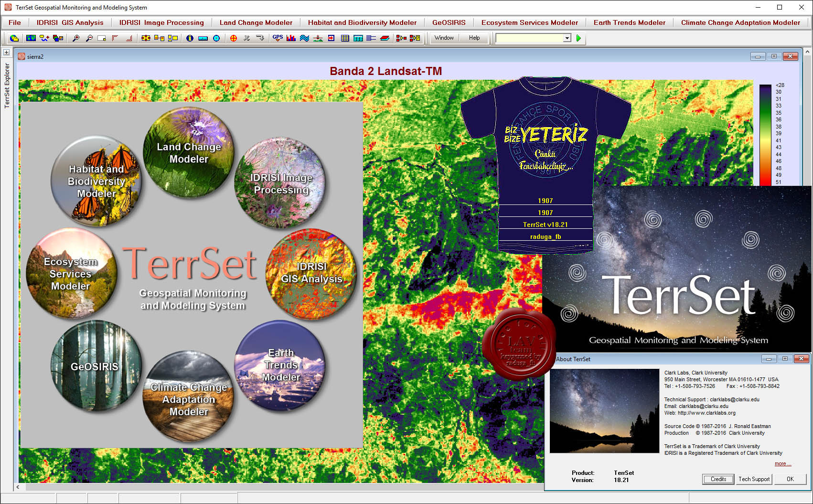This screenshot has height=504, width=813.
Task: Click the Tech Support button
Action: point(754,479)
